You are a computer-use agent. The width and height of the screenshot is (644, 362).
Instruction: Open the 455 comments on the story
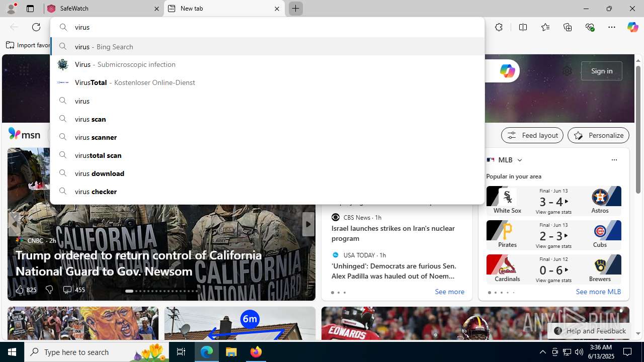(x=73, y=290)
